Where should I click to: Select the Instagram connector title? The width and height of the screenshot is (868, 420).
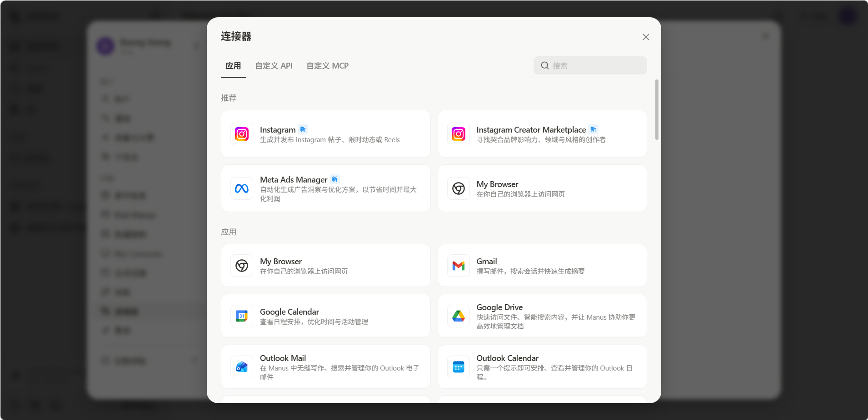click(x=278, y=130)
